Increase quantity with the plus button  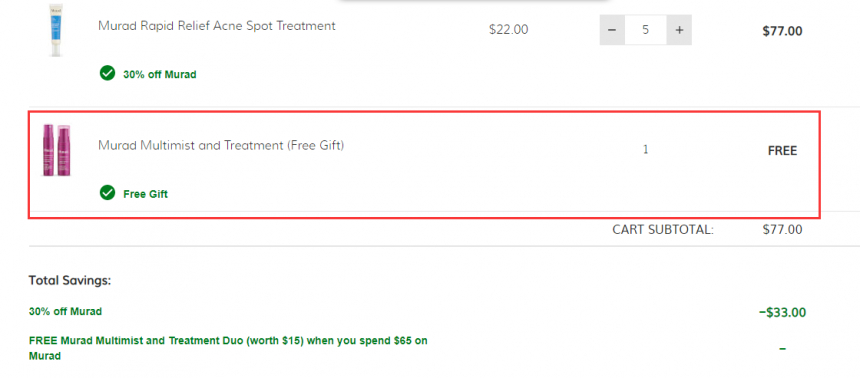(679, 30)
